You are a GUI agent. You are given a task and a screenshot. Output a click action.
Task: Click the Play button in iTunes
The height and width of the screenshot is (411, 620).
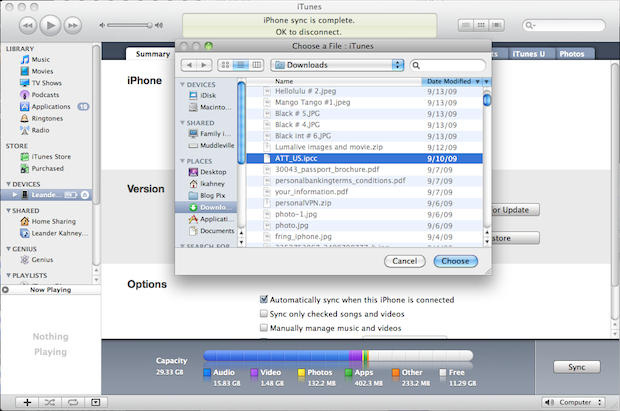point(50,22)
